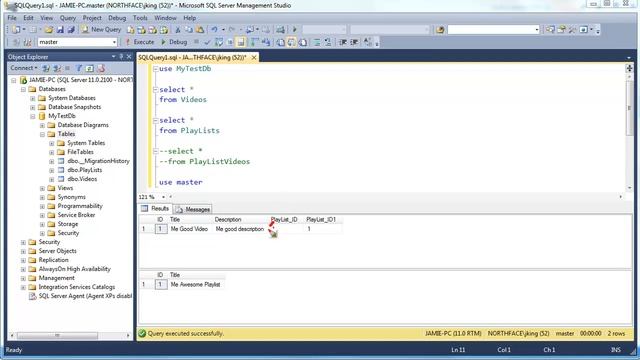Switch output to Results to Grid

click(x=291, y=42)
